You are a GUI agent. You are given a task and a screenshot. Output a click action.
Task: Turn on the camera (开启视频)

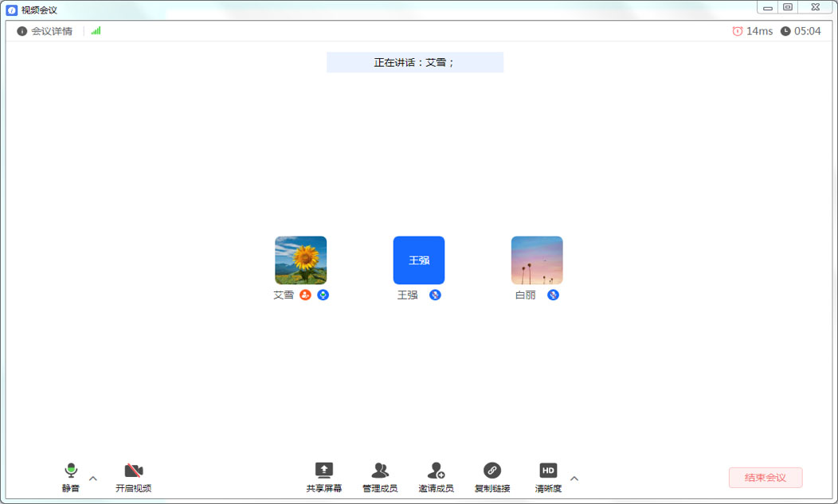click(133, 471)
